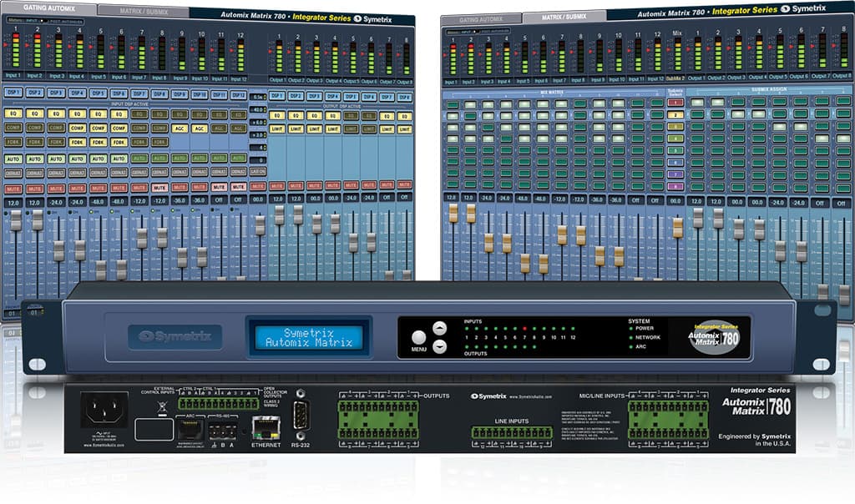This screenshot has width=855, height=504.
Task: Edit Input 11 gain field Off
Action: pyautogui.click(x=219, y=200)
